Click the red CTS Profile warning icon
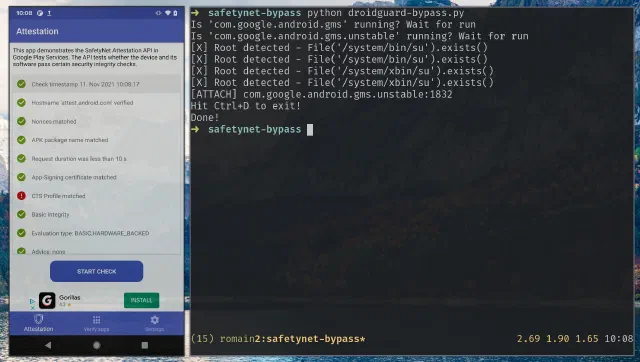640x362 pixels. 21,196
